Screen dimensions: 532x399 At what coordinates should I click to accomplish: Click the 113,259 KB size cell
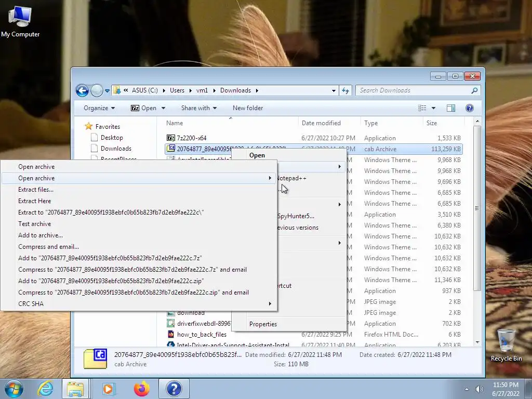click(x=446, y=149)
